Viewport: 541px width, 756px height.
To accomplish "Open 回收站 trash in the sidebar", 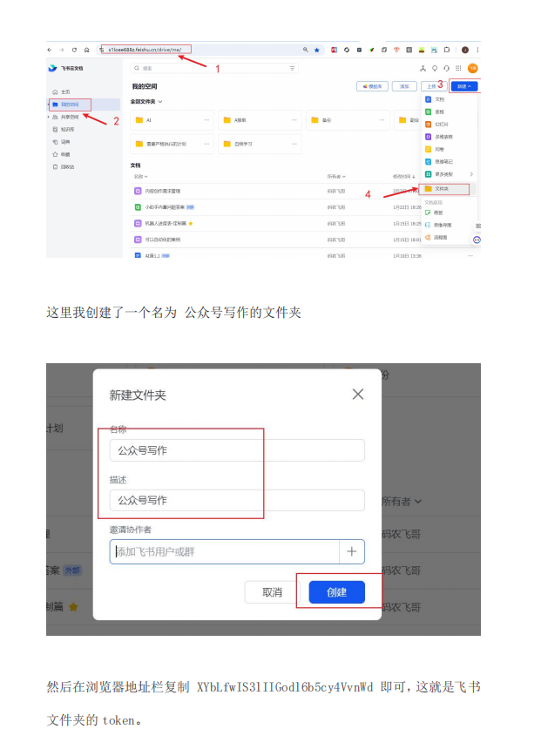I will (64, 167).
